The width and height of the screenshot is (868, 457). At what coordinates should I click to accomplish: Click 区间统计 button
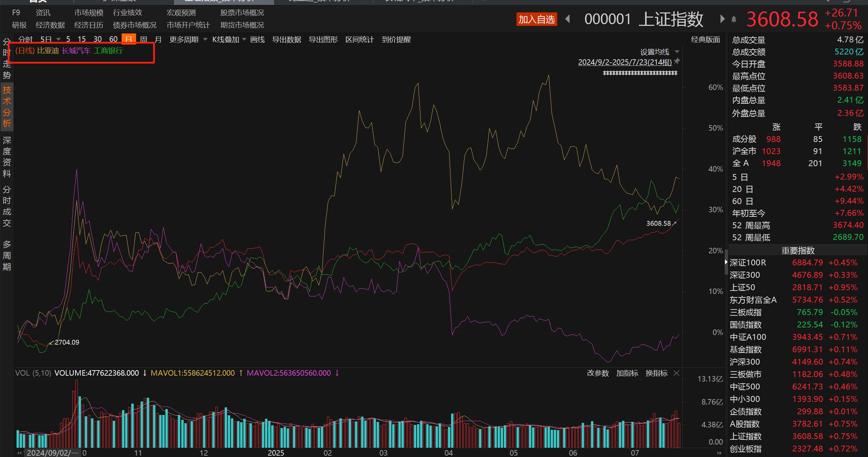point(360,40)
